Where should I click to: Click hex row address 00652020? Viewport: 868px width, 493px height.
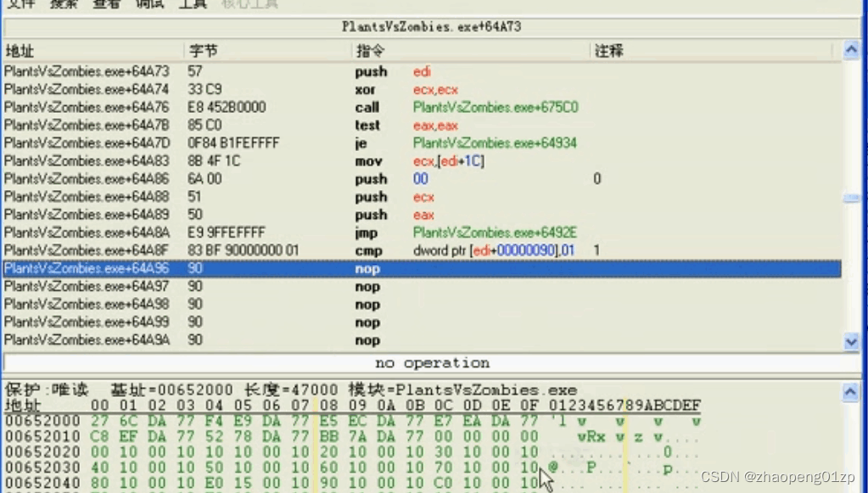pos(42,452)
